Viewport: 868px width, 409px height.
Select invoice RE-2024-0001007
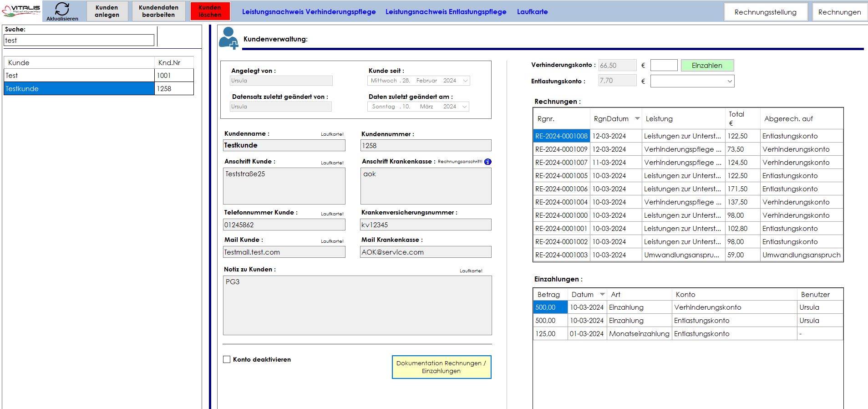[x=688, y=163]
